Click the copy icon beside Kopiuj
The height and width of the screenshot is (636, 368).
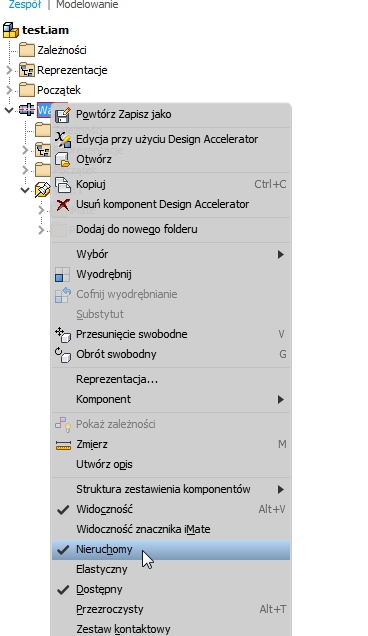point(63,184)
